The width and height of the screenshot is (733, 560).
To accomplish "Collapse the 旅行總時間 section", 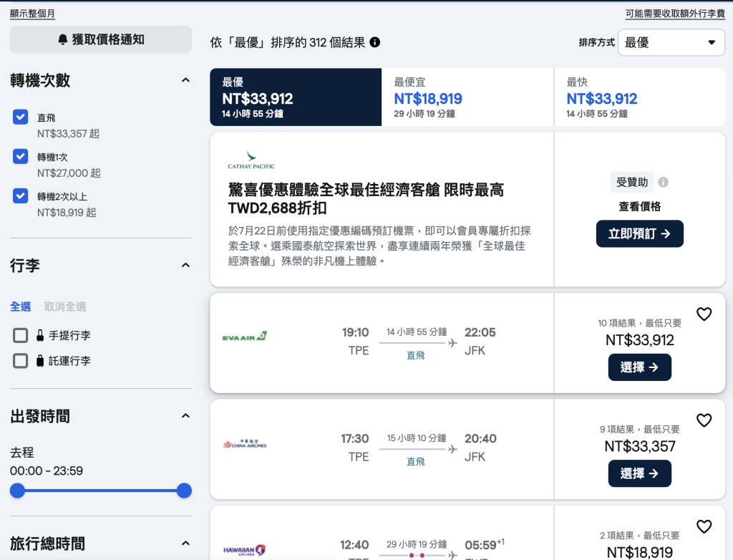I will 185,543.
